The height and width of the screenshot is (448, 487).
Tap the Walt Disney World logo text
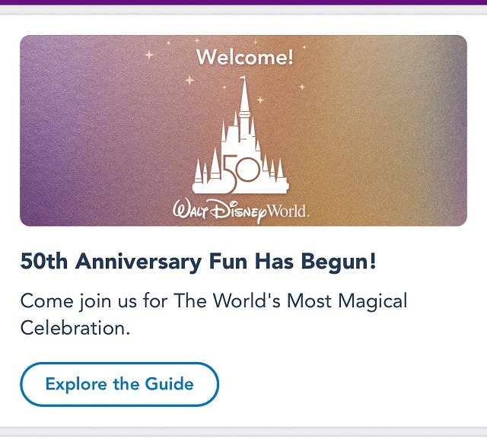point(240,211)
